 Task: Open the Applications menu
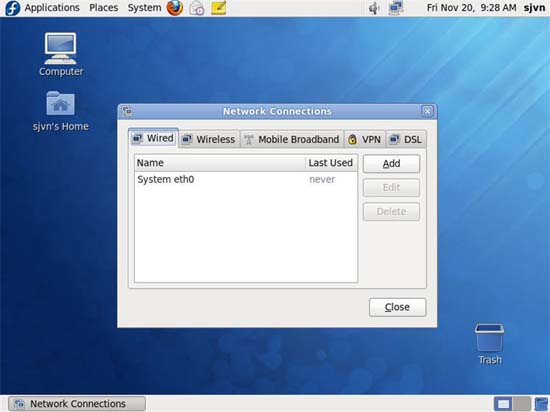(52, 8)
